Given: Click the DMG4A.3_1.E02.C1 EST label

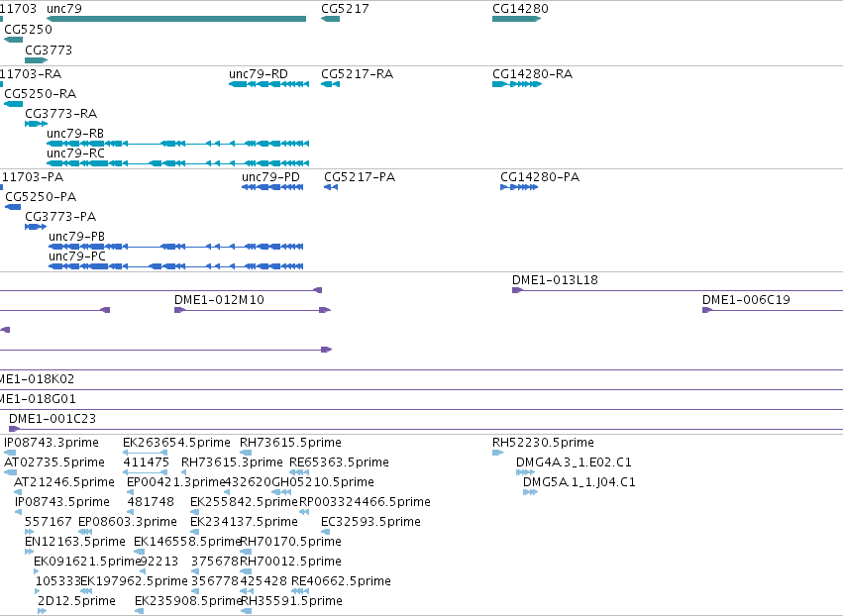Looking at the screenshot, I should point(574,462).
